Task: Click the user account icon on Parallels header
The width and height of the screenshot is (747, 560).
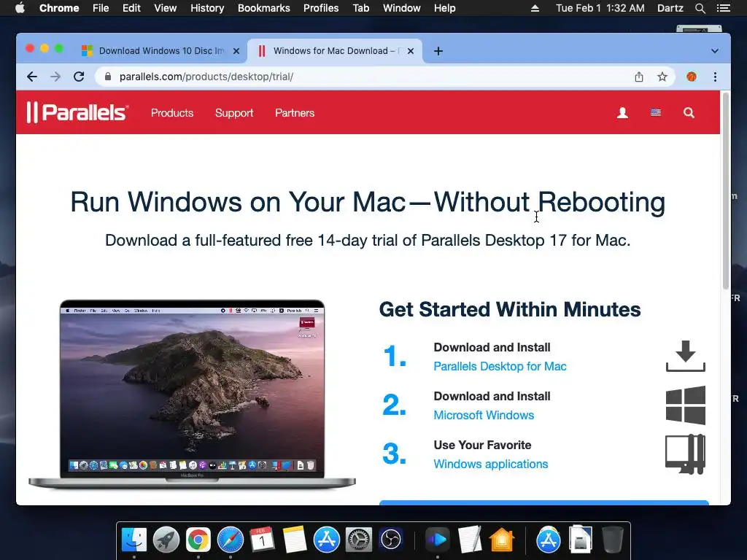Action: point(622,113)
